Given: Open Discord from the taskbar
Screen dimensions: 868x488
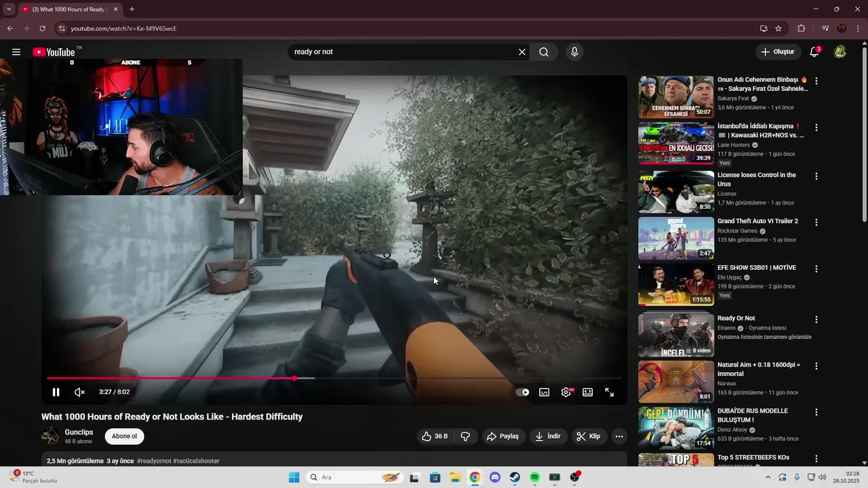Looking at the screenshot, I should [x=495, y=477].
